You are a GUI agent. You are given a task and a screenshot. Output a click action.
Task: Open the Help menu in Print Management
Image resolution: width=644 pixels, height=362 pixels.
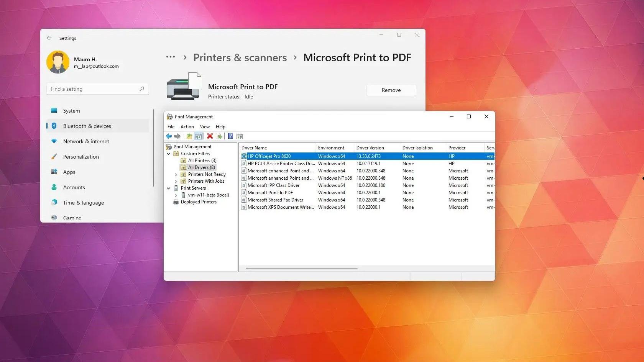point(220,127)
